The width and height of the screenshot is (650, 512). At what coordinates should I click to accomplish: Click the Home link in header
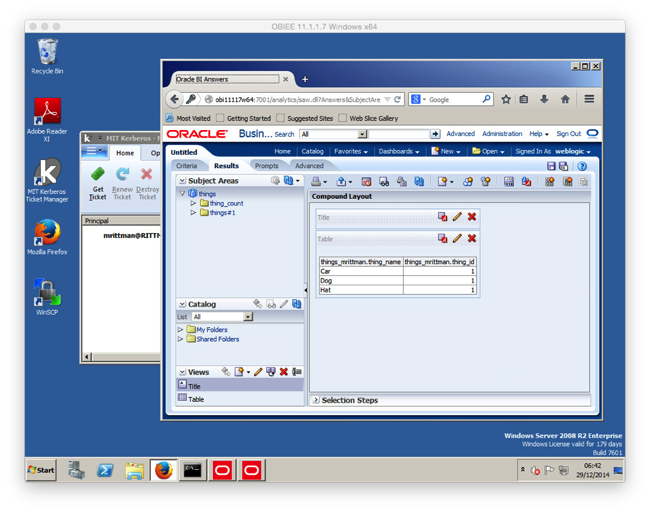click(x=282, y=151)
